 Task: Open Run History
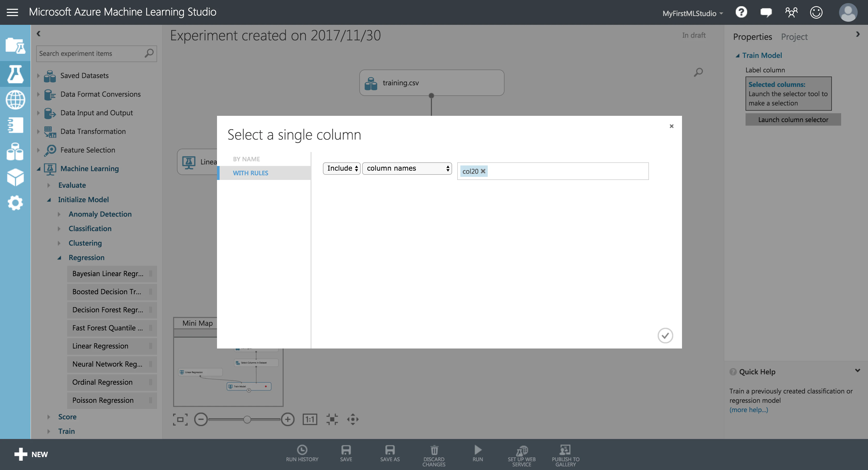pyautogui.click(x=302, y=453)
